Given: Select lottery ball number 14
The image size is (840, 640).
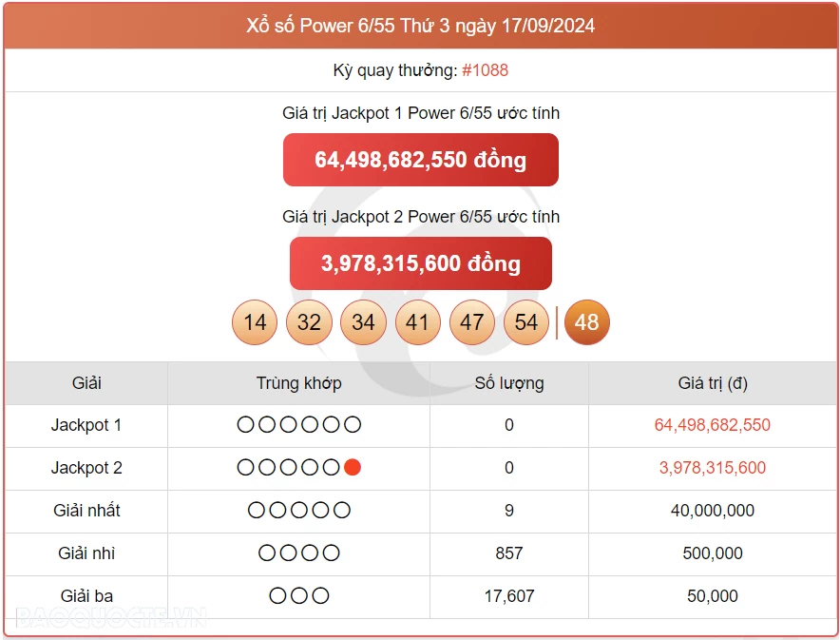Looking at the screenshot, I should pos(254,322).
